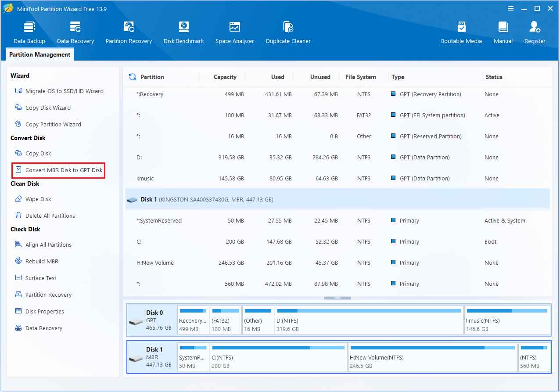Select the D:(NTFS) block in disk map
Viewport: 560px width, 392px height.
click(369, 320)
